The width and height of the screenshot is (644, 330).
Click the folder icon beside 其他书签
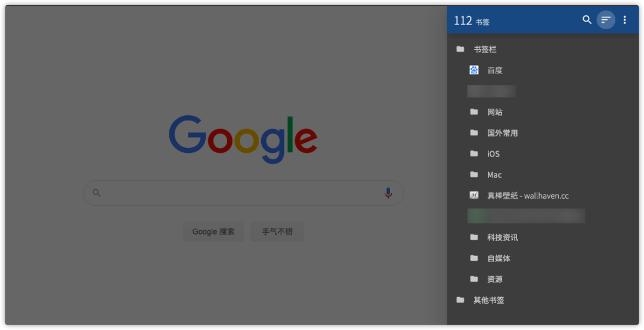coord(460,300)
